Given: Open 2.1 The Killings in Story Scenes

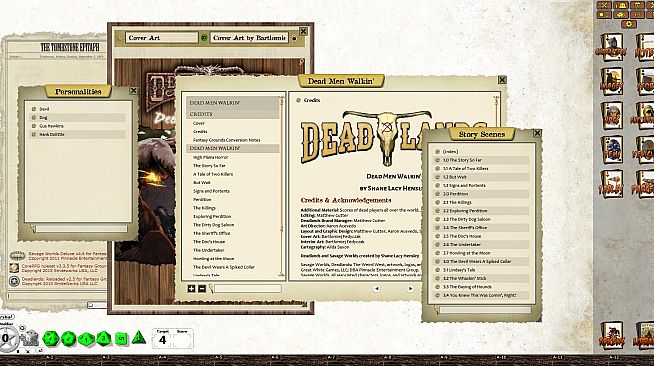Looking at the screenshot, I should (457, 202).
